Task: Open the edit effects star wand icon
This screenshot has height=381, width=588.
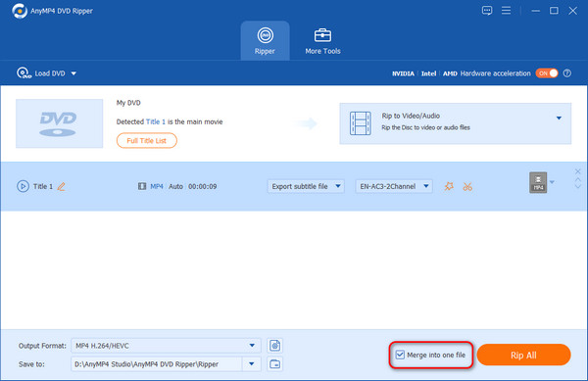Action: click(449, 186)
